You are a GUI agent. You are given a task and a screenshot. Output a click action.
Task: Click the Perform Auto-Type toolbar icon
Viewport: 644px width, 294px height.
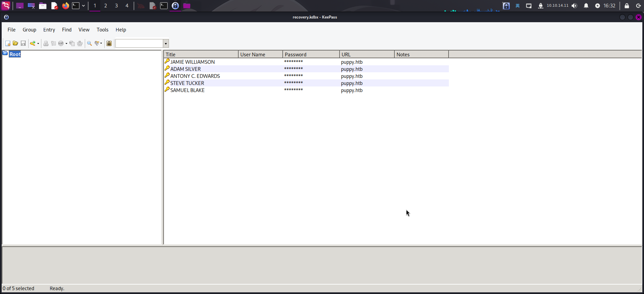click(80, 43)
